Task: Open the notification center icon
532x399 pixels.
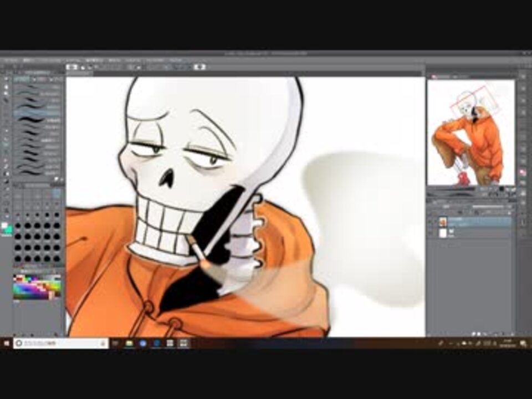Action: [x=523, y=344]
